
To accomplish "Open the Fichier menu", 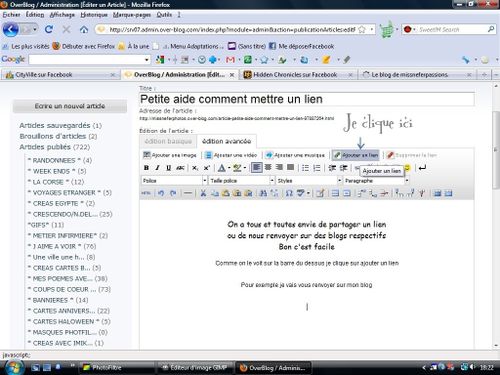I will coord(11,15).
